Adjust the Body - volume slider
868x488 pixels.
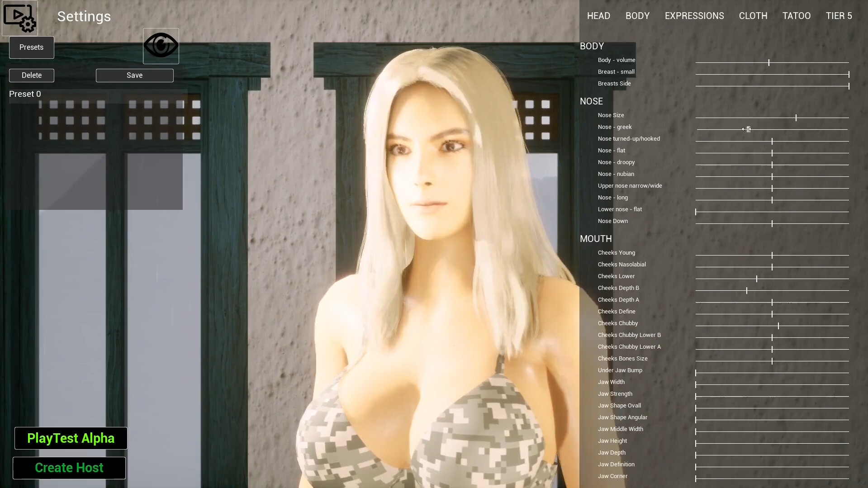pyautogui.click(x=768, y=63)
